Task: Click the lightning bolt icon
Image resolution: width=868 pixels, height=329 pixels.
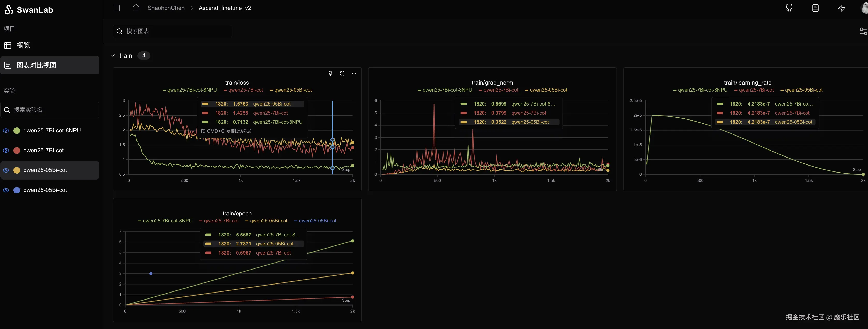Action: point(841,8)
